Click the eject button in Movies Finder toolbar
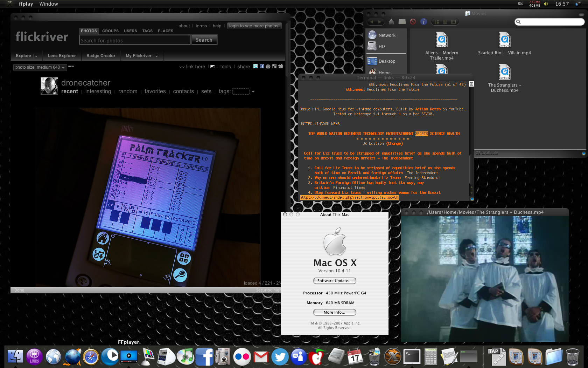Screen dimensions: 588x368 [x=391, y=22]
